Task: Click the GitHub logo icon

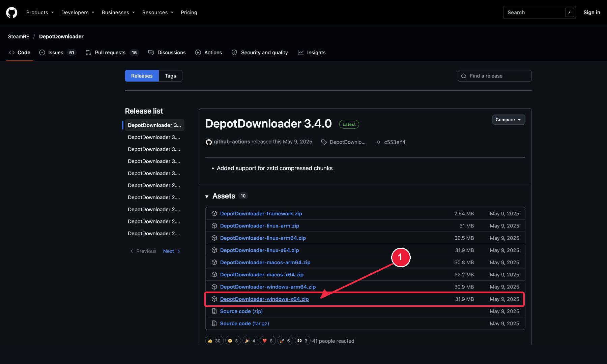Action: tap(11, 12)
